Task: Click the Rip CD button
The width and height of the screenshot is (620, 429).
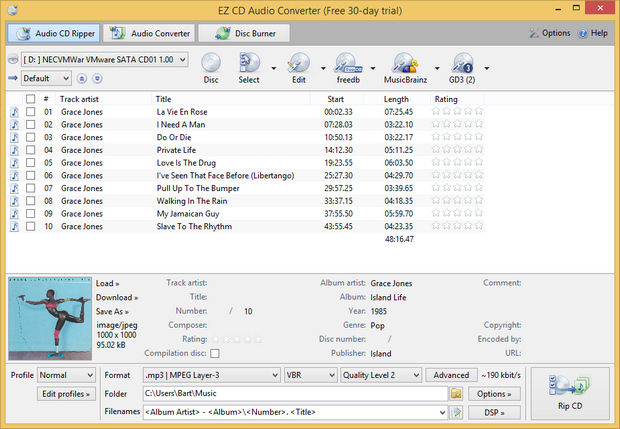Action: click(570, 393)
